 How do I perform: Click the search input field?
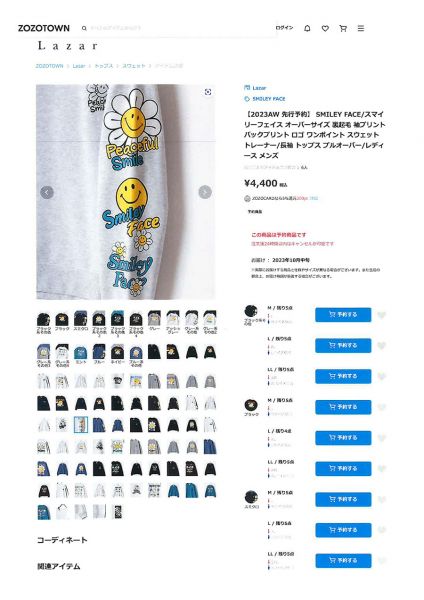180,28
